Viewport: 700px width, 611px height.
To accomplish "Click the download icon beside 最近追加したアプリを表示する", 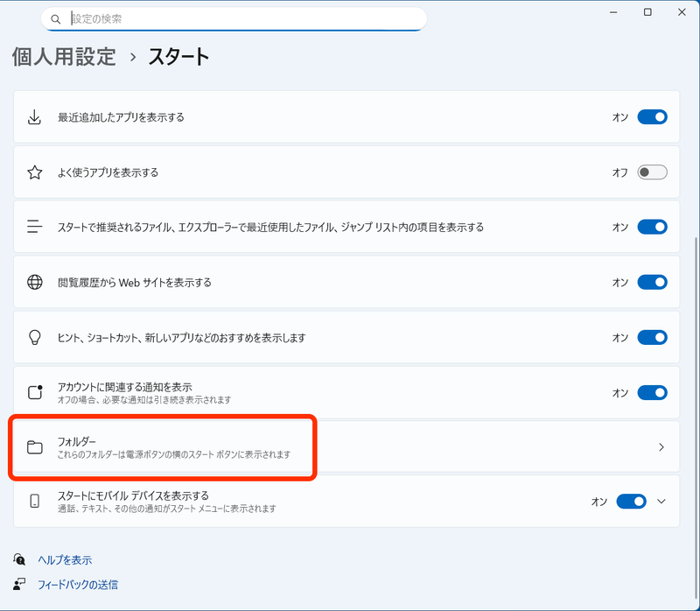I will click(x=34, y=116).
